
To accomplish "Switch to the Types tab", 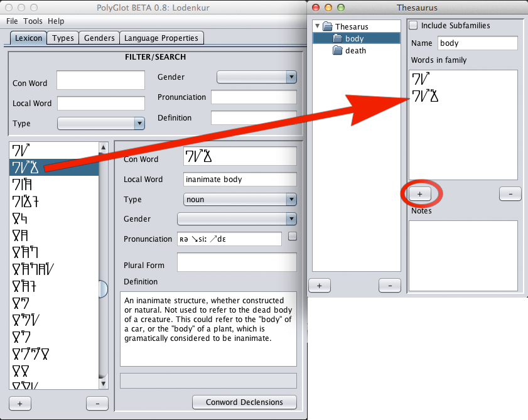I will (63, 38).
